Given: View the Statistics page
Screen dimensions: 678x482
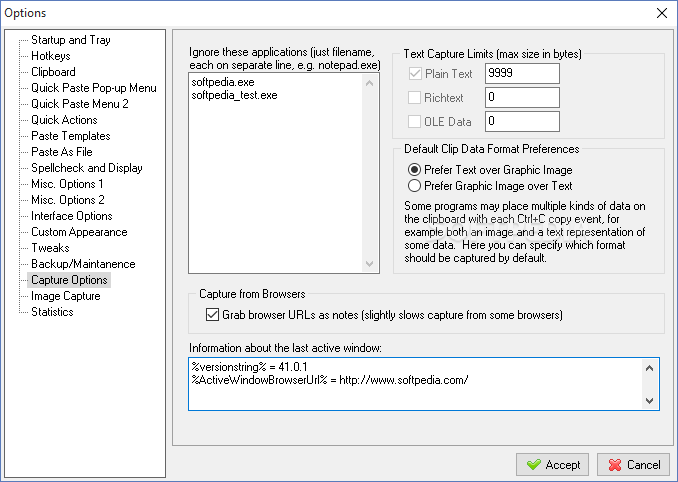Looking at the screenshot, I should [52, 312].
